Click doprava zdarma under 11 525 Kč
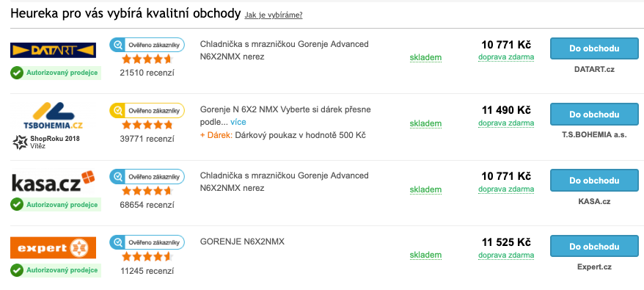The image size is (644, 290). coord(506,255)
